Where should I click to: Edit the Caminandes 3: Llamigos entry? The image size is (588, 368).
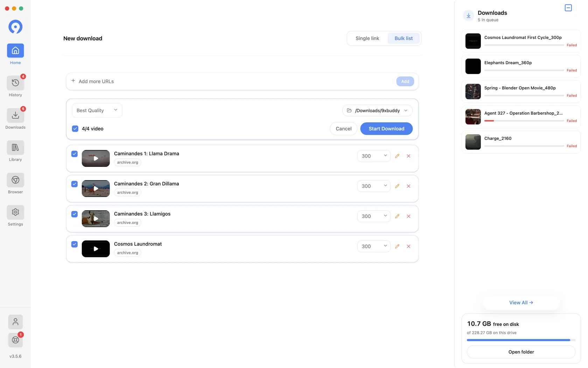coord(397,216)
